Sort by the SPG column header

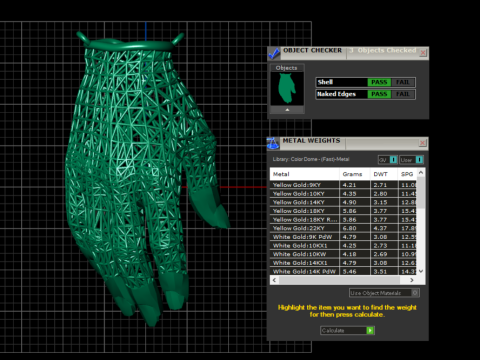pyautogui.click(x=407, y=174)
